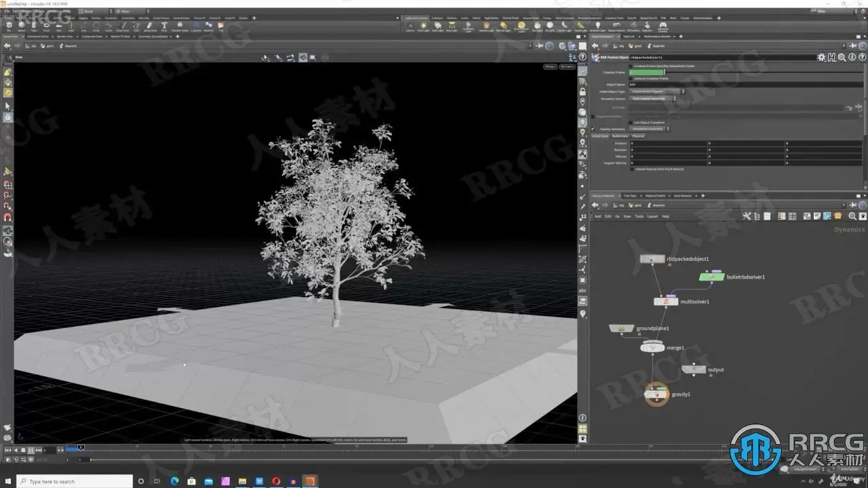Screen dimensions: 868x488
Task: Select the Font shelf tool
Action: pos(164,26)
